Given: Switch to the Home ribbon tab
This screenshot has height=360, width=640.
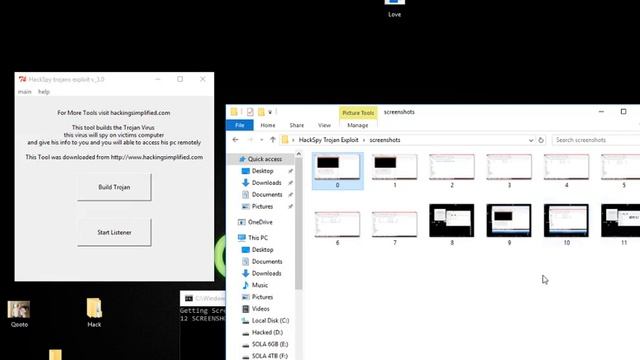Looking at the screenshot, I should click(x=268, y=125).
